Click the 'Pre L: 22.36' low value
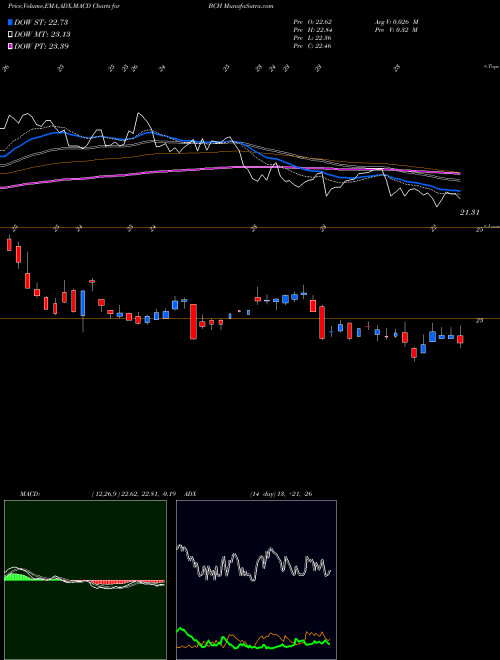 pyautogui.click(x=313, y=38)
